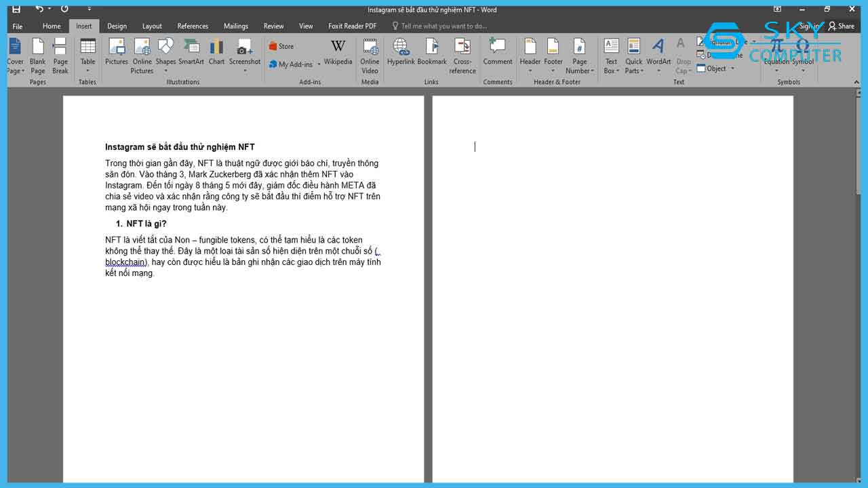The width and height of the screenshot is (868, 488).
Task: Open the File menu
Action: pos(18,26)
